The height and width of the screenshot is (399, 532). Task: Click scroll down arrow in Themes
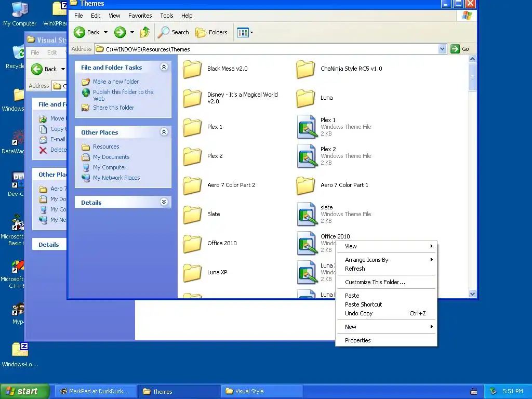[x=472, y=294]
